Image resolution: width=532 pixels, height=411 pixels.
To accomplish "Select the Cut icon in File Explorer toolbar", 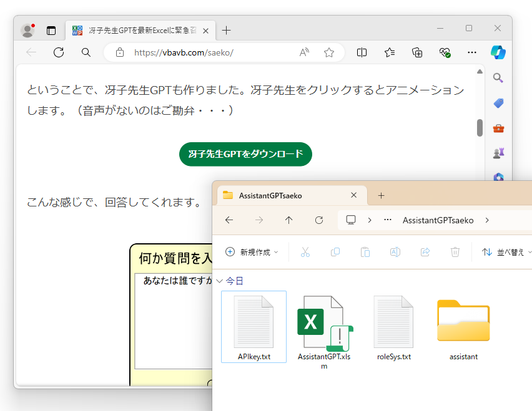I will pos(305,252).
